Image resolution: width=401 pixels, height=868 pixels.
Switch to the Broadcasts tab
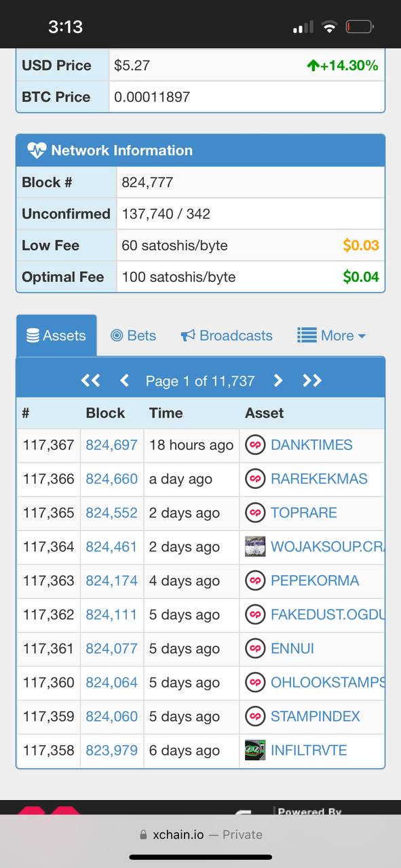tap(227, 336)
